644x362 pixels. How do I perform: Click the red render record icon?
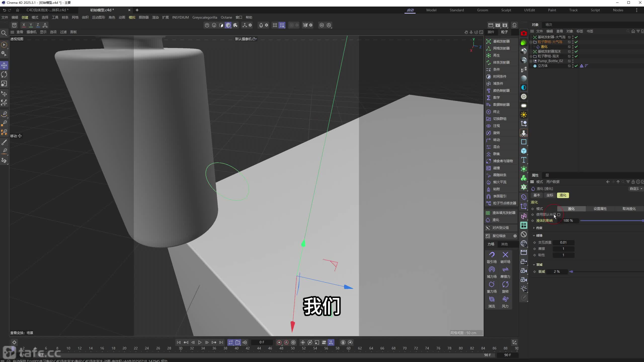click(524, 33)
